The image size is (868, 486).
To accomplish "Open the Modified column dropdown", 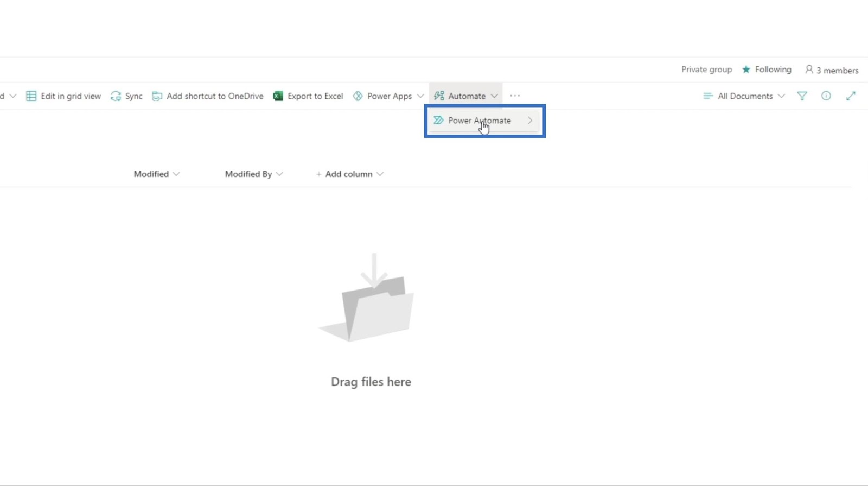I will coord(176,174).
